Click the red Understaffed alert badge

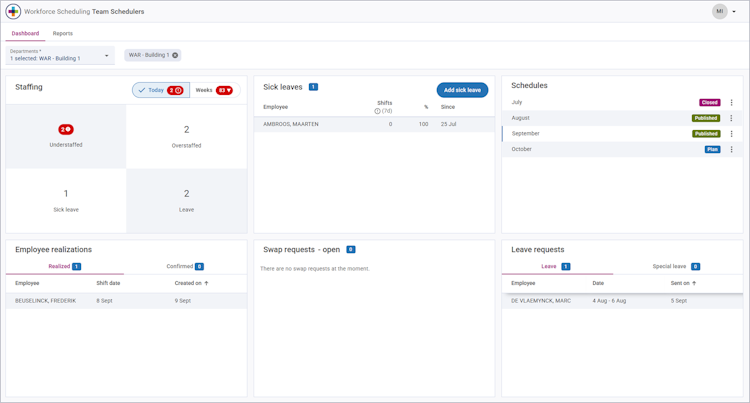click(66, 129)
